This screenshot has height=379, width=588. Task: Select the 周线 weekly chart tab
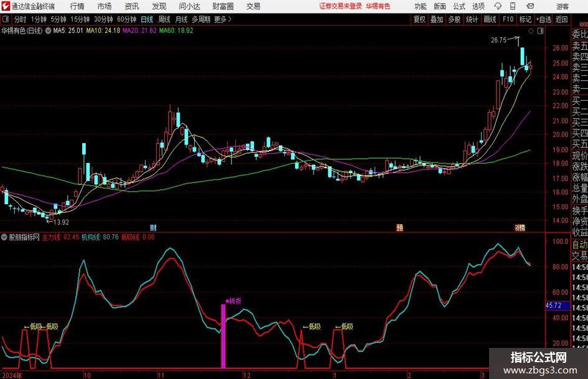coord(164,19)
